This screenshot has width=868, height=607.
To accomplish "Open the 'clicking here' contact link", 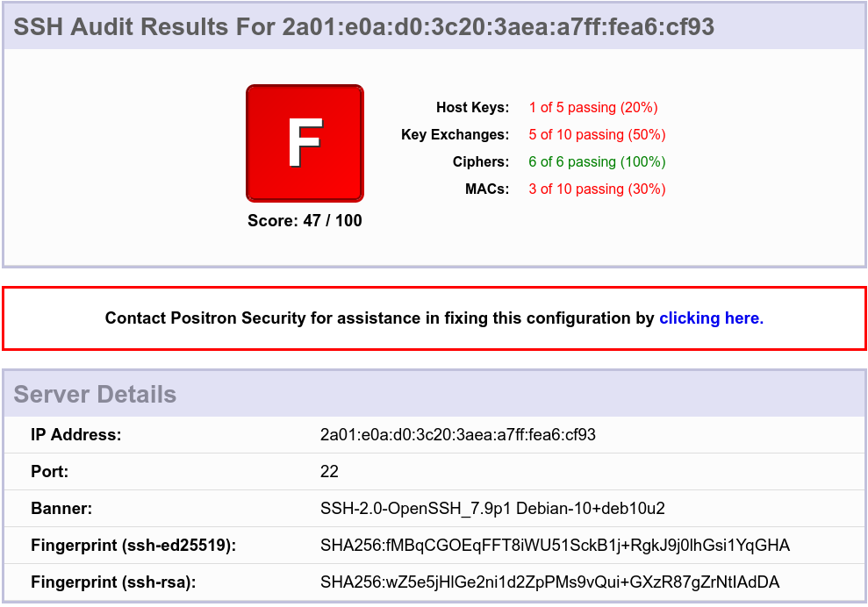I will (x=711, y=318).
